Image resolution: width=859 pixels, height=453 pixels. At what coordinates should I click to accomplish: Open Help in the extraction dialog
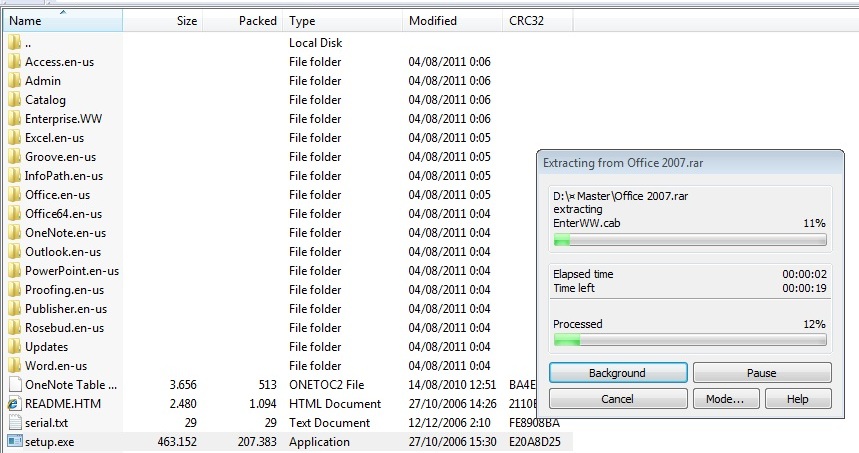798,399
